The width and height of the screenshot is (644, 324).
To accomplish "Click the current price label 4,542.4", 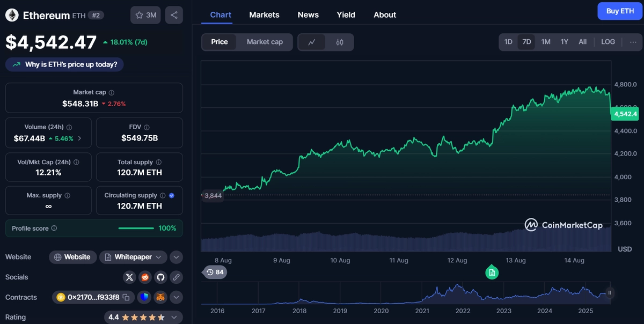I will click(x=625, y=114).
